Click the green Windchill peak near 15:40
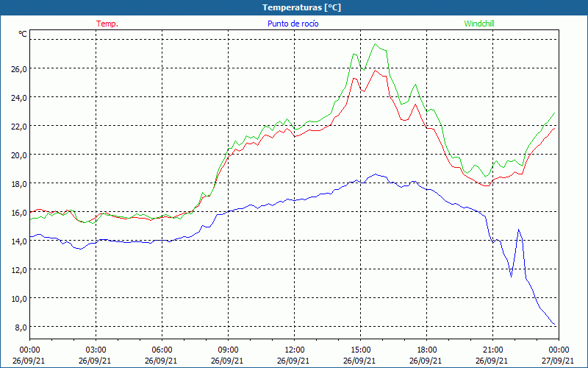This screenshot has width=588, height=368. 376,44
